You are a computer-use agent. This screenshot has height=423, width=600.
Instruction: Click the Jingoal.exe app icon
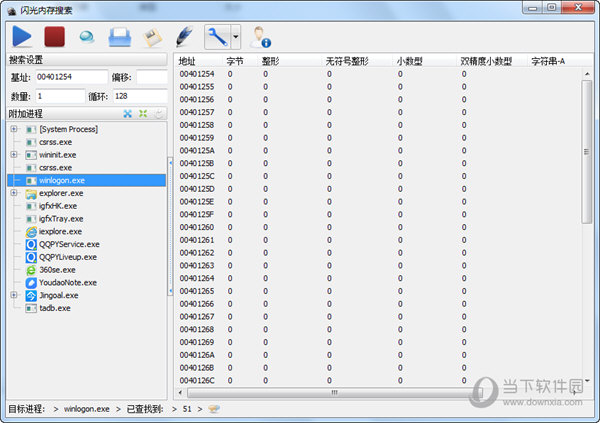[x=31, y=295]
